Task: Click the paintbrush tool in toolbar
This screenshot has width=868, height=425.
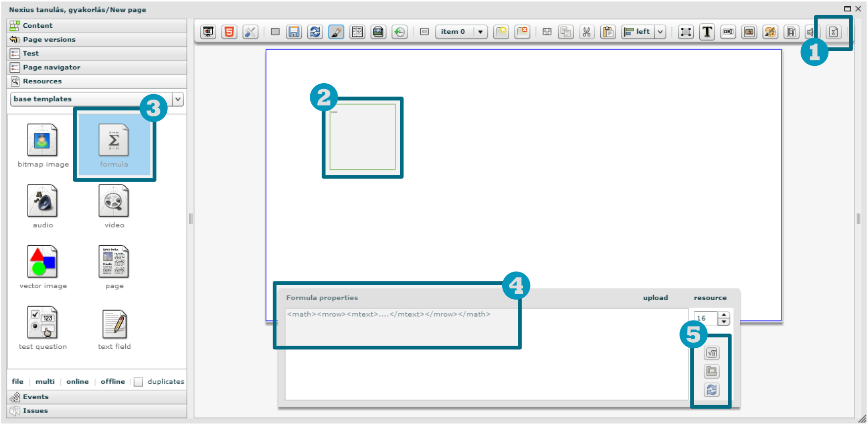Action: (x=336, y=32)
